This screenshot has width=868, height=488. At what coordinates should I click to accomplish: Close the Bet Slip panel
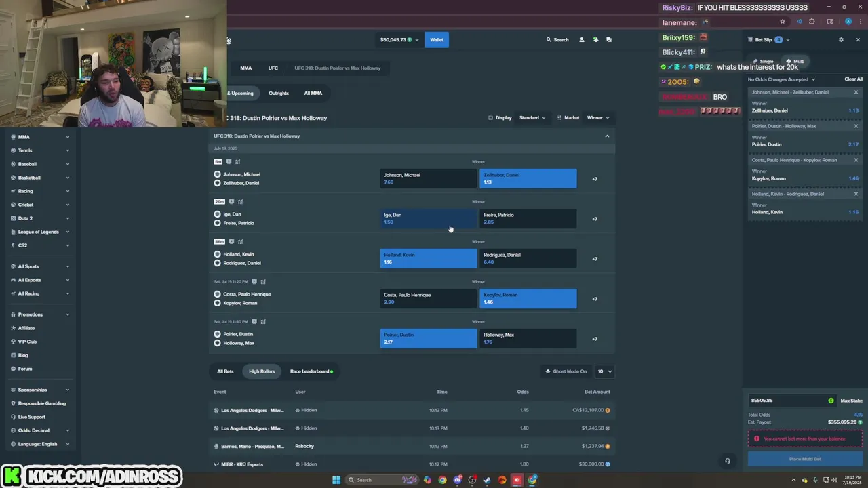(x=858, y=40)
